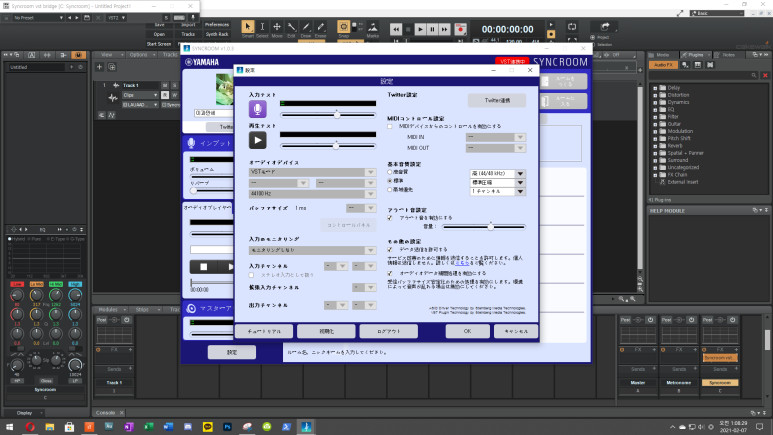Click the purple microphone input test icon
The image size is (773, 435).
point(257,109)
